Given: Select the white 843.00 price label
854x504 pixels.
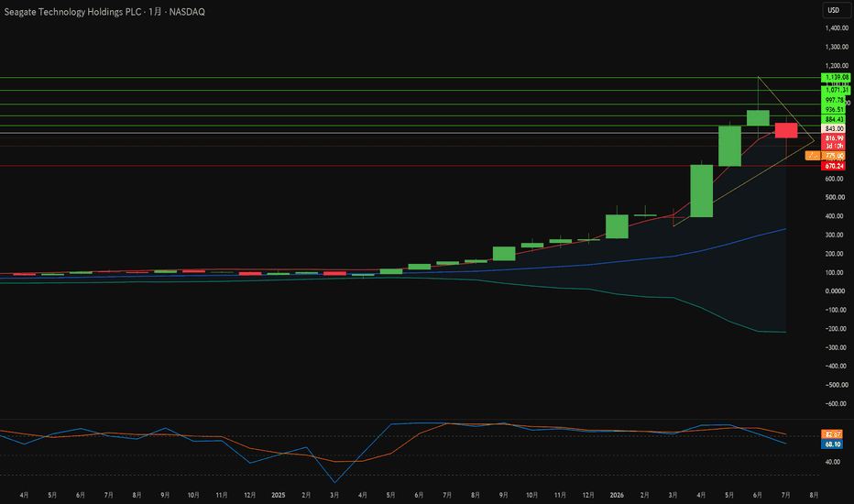Looking at the screenshot, I should click(x=835, y=128).
